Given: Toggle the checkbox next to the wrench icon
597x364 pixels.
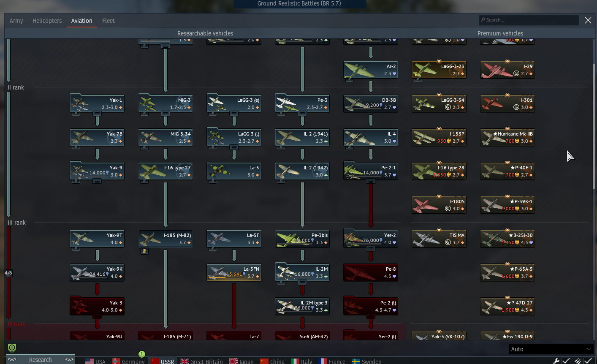Looking at the screenshot, I should 566,361.
